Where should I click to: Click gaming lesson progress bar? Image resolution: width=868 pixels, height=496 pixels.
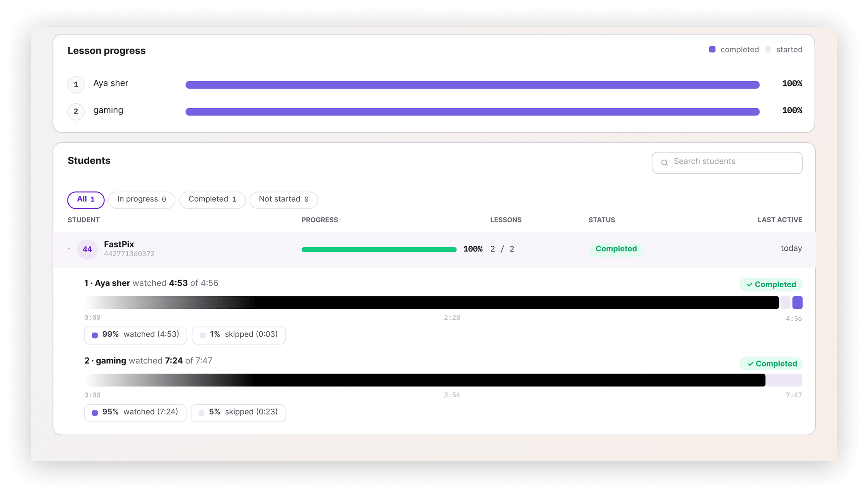tap(472, 112)
